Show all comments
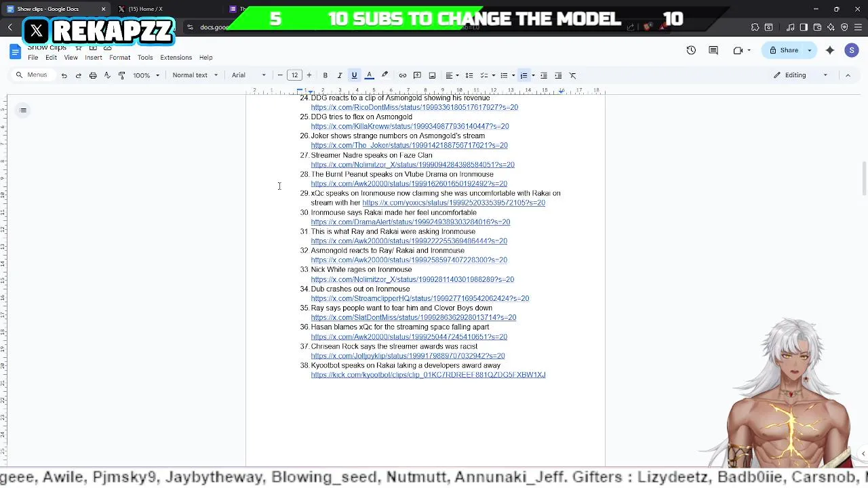Image resolution: width=868 pixels, height=488 pixels. coord(713,50)
